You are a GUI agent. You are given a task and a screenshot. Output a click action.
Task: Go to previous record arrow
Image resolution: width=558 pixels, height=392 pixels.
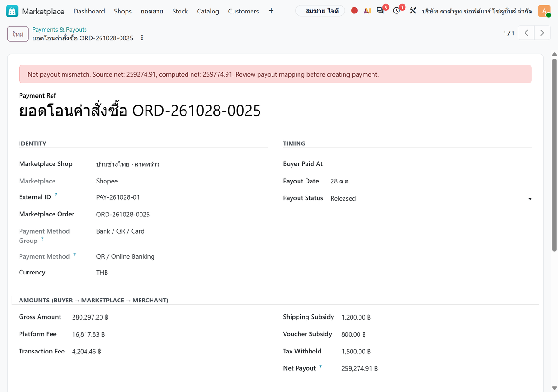coord(526,33)
